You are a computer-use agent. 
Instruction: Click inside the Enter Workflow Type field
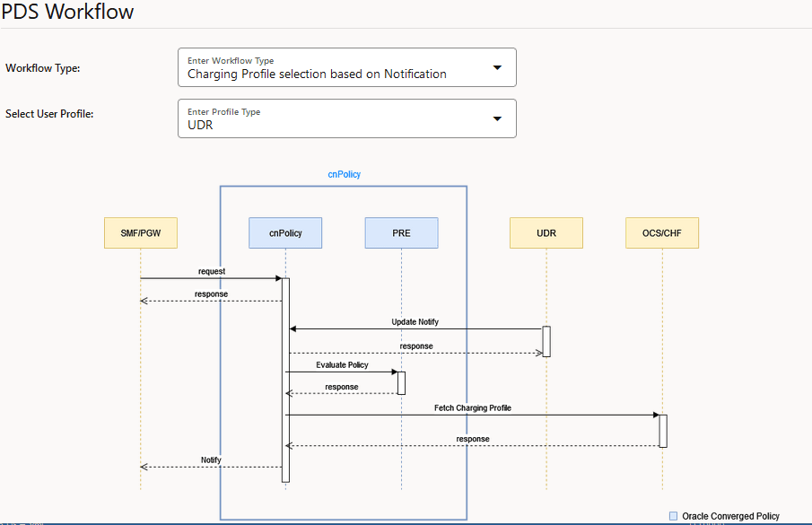tap(323, 74)
